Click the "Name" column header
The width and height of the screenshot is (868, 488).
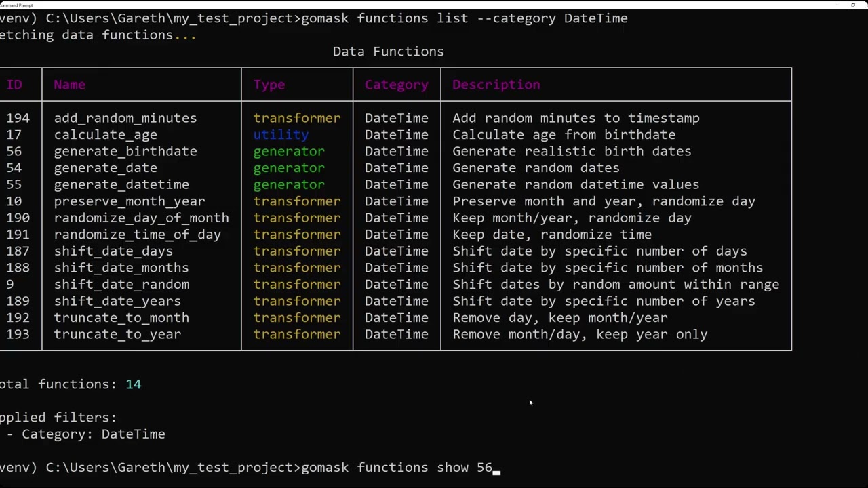pos(69,85)
